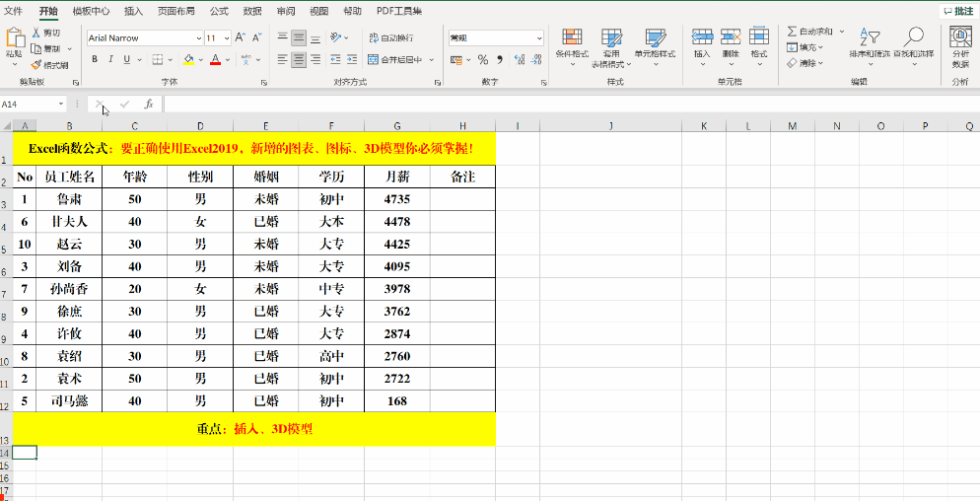The width and height of the screenshot is (980, 501).
Task: Toggle Underline formatting
Action: pos(127,59)
